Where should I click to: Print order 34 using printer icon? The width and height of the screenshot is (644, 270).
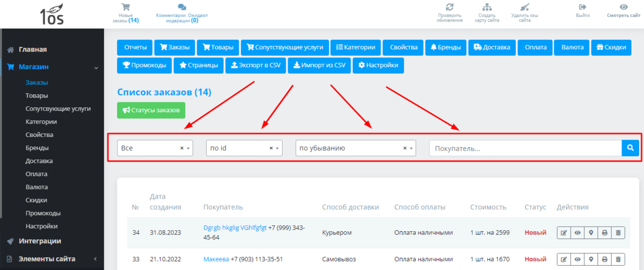pyautogui.click(x=604, y=233)
